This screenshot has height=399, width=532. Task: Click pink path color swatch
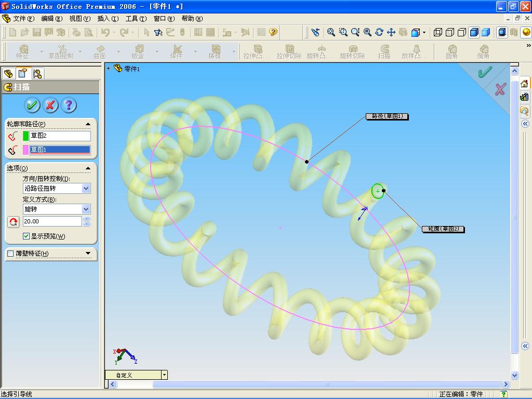(x=25, y=150)
